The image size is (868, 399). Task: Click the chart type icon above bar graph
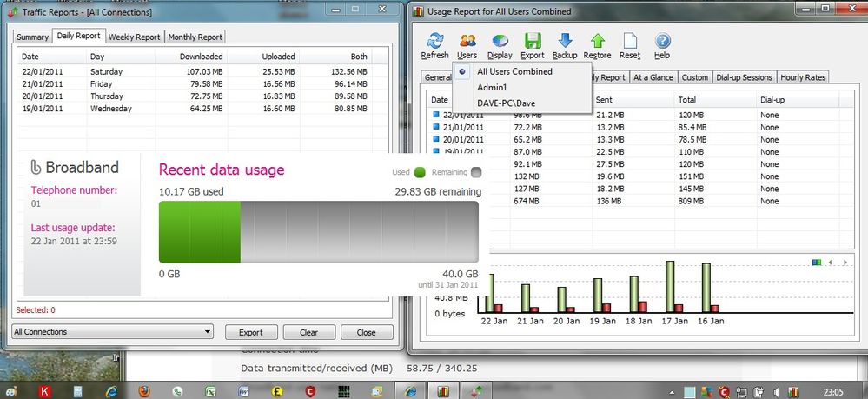coord(817,263)
